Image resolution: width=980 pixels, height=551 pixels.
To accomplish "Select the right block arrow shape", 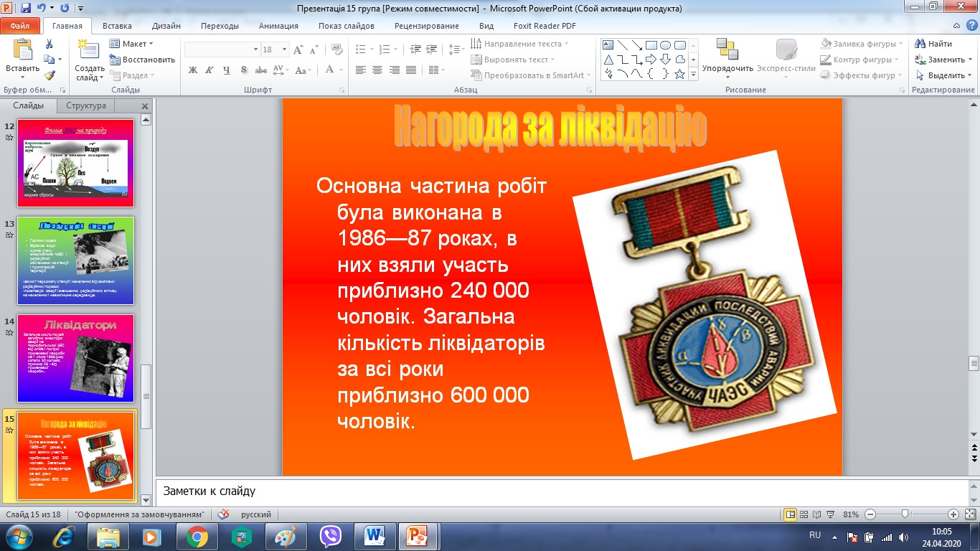I will 651,59.
